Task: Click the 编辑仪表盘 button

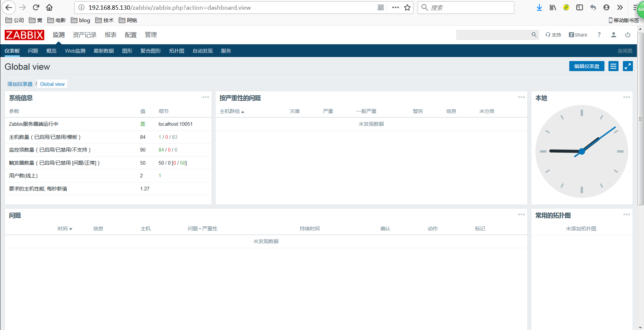Action: 586,66
